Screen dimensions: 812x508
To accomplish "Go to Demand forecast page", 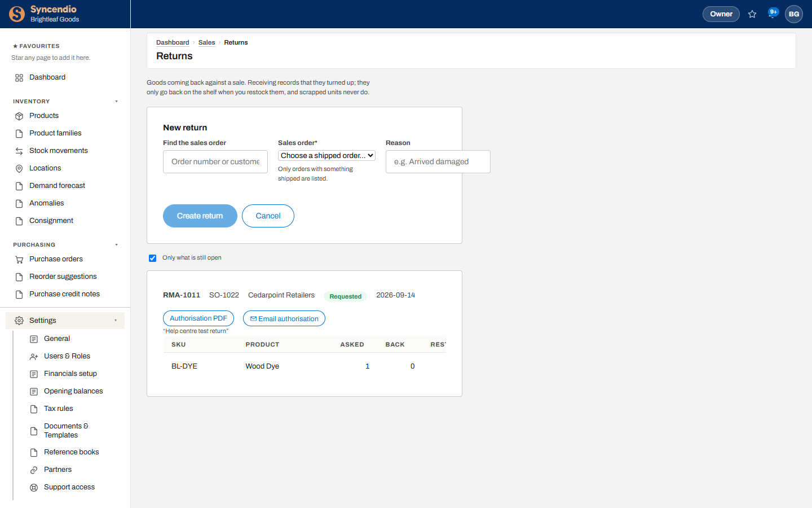I will [57, 186].
